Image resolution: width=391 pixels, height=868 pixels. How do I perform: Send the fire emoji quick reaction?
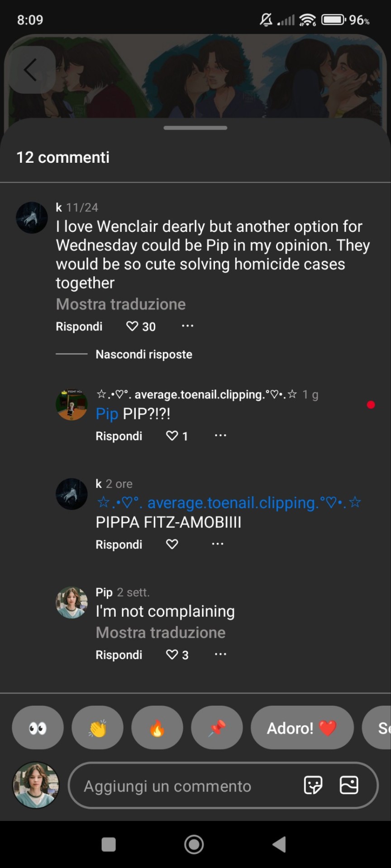pyautogui.click(x=157, y=727)
